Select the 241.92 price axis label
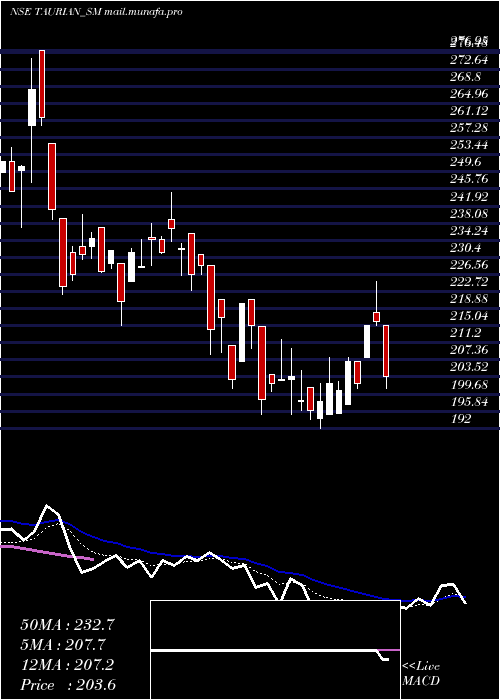The image size is (500, 700). click(x=469, y=196)
